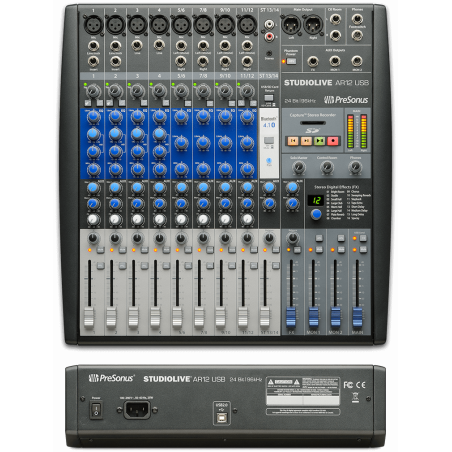452x452 pixels.
Task: Click the channel 3 Line input jack
Action: click(137, 45)
